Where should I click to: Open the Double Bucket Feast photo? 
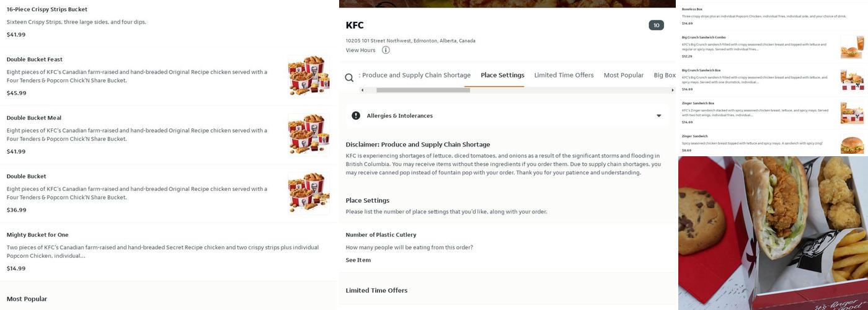pos(308,76)
